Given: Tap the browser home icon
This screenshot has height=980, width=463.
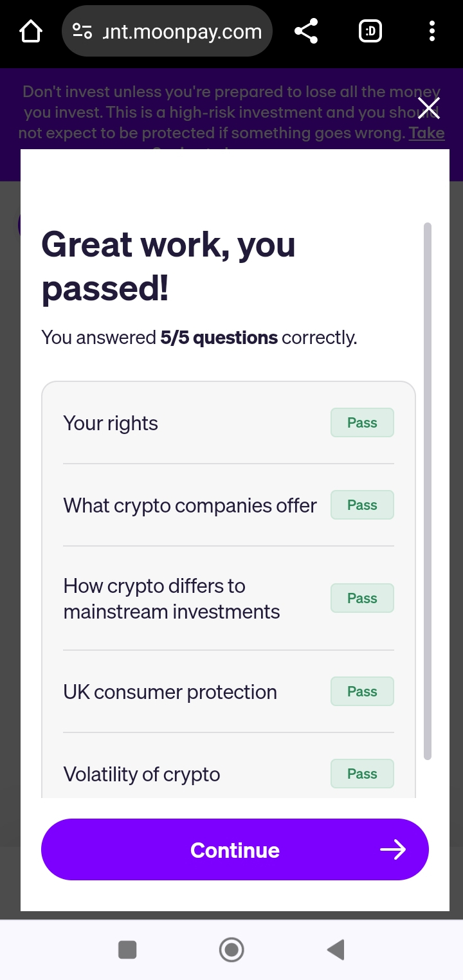Looking at the screenshot, I should [x=31, y=32].
